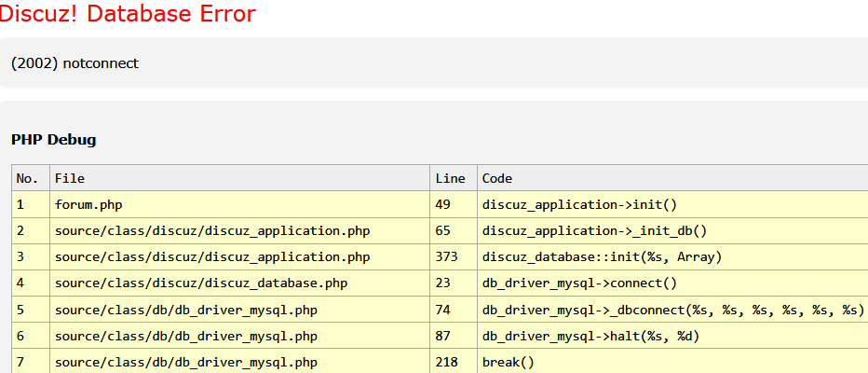Click the 'File' column header
The width and height of the screenshot is (868, 373).
coord(239,178)
